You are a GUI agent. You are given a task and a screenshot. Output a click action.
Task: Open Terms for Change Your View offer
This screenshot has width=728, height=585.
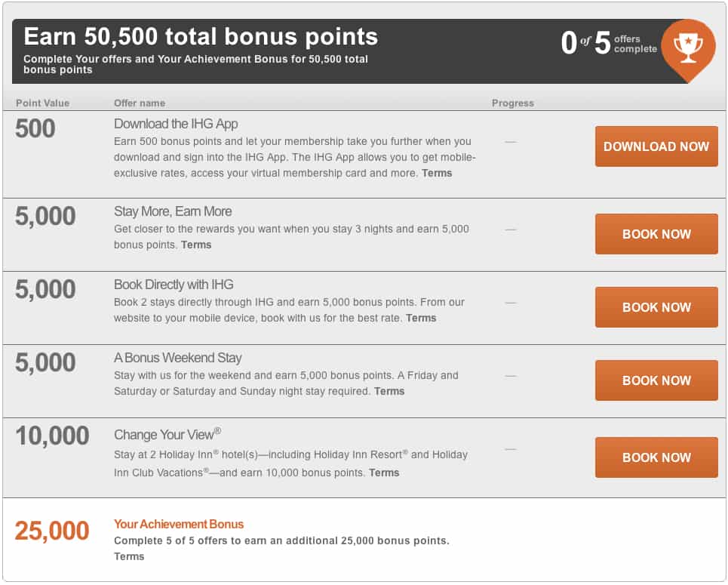[383, 473]
